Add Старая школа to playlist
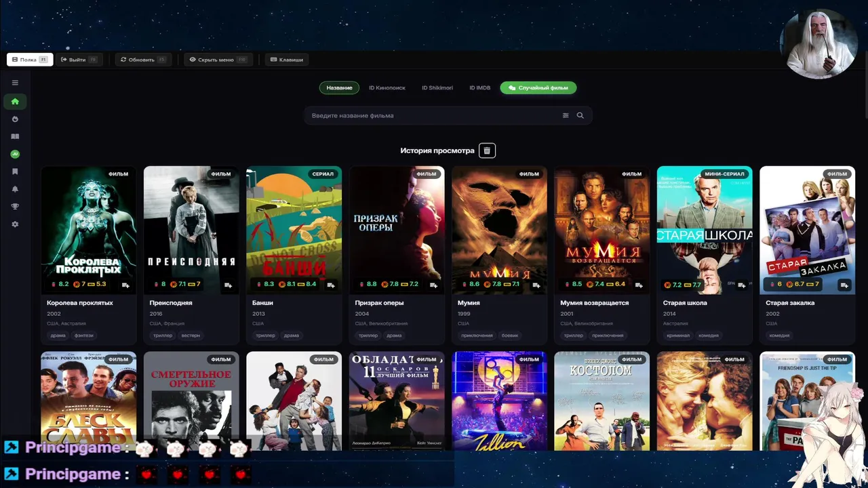868x488 pixels. click(741, 285)
